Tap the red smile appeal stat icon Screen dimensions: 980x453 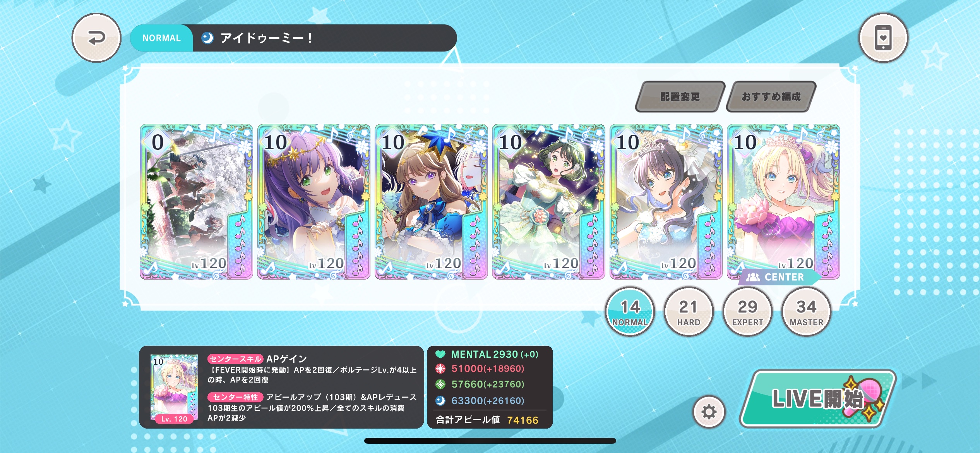click(440, 369)
